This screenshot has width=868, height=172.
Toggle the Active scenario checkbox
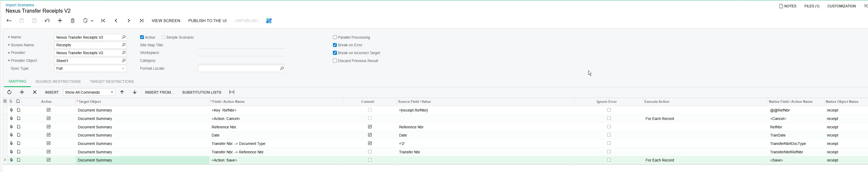click(142, 37)
